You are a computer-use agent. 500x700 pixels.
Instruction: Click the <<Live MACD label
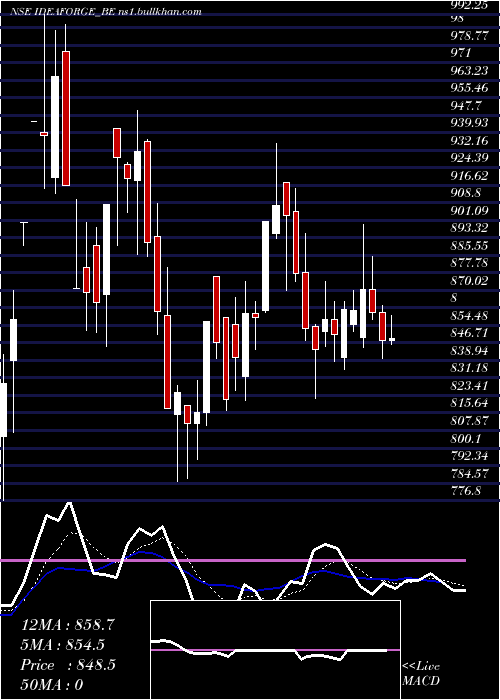click(421, 673)
